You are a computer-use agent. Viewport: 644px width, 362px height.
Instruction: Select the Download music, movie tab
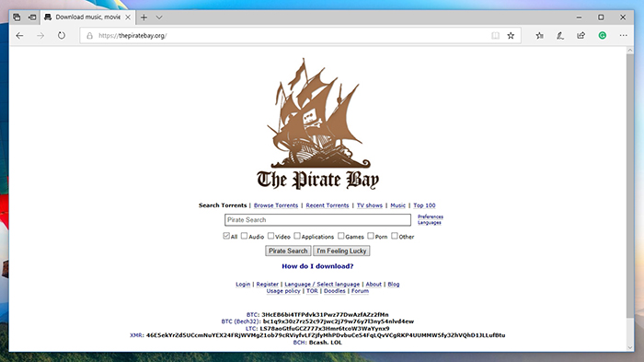87,18
